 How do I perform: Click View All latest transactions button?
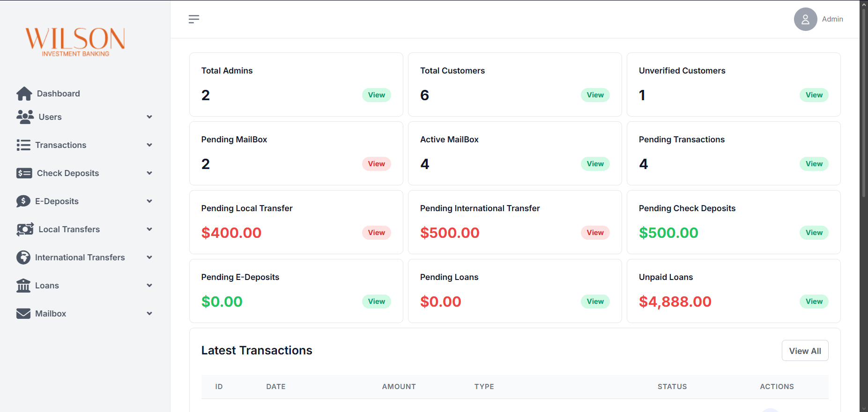pos(805,351)
